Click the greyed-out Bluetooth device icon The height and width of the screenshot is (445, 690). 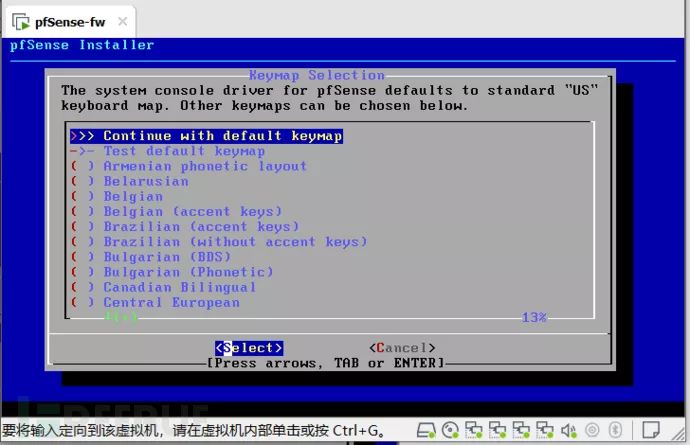click(616, 430)
